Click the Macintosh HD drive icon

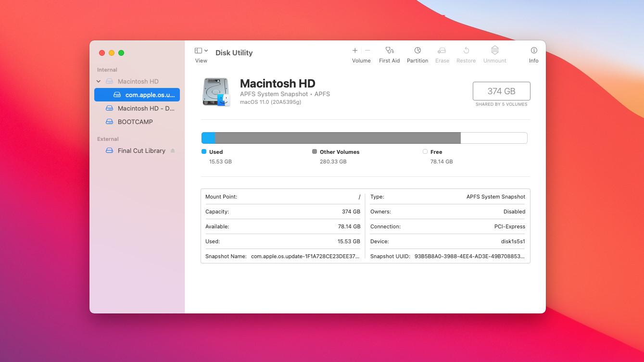[216, 92]
